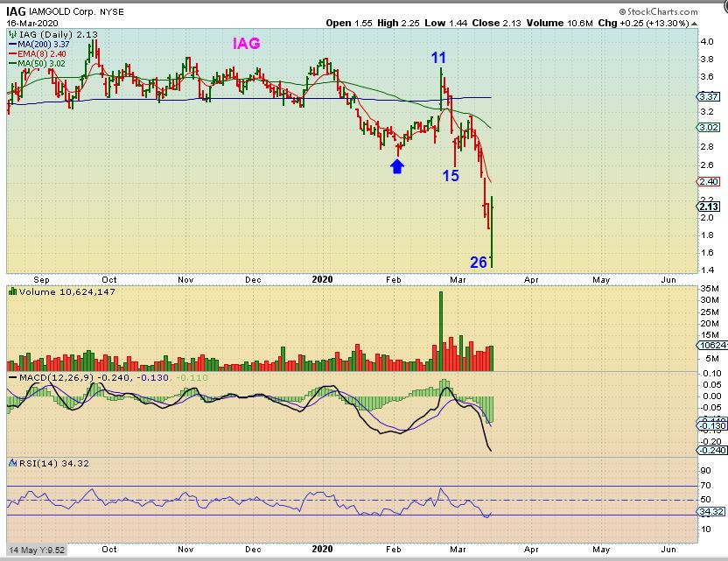Click the 35M volume axis label
728x561 pixels.
click(709, 289)
